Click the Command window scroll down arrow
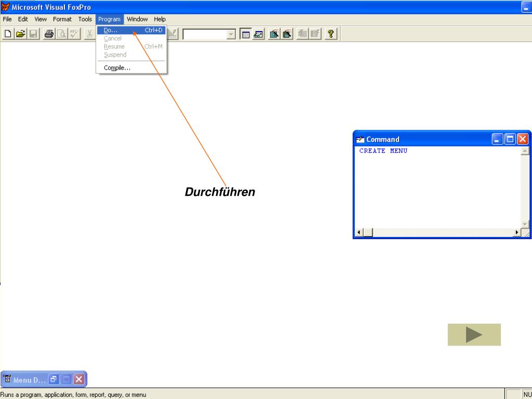Viewport: 532px width, 399px height. point(525,224)
